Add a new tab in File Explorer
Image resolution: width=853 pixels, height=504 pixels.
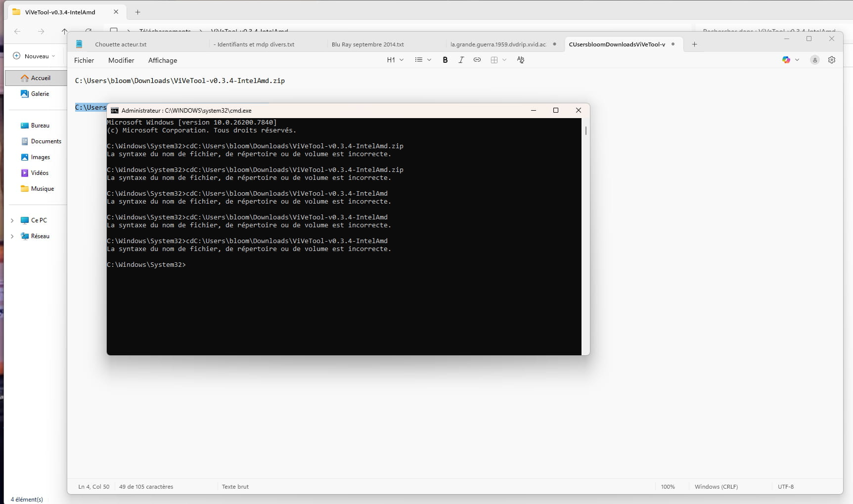tap(138, 12)
